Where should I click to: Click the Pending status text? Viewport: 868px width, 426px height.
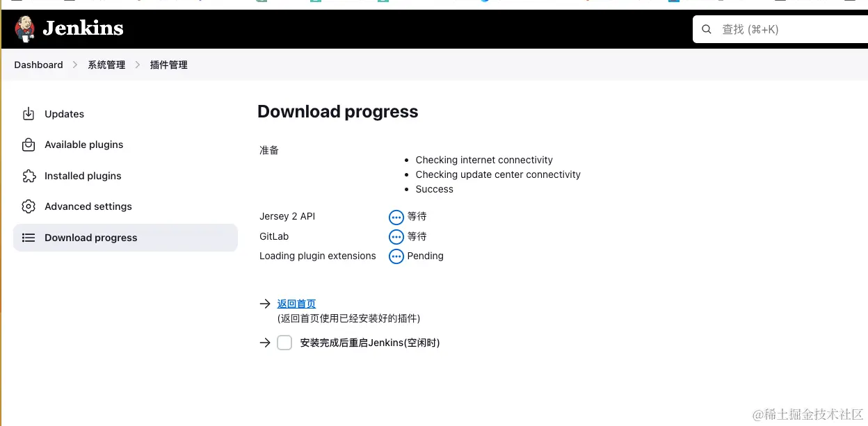425,256
